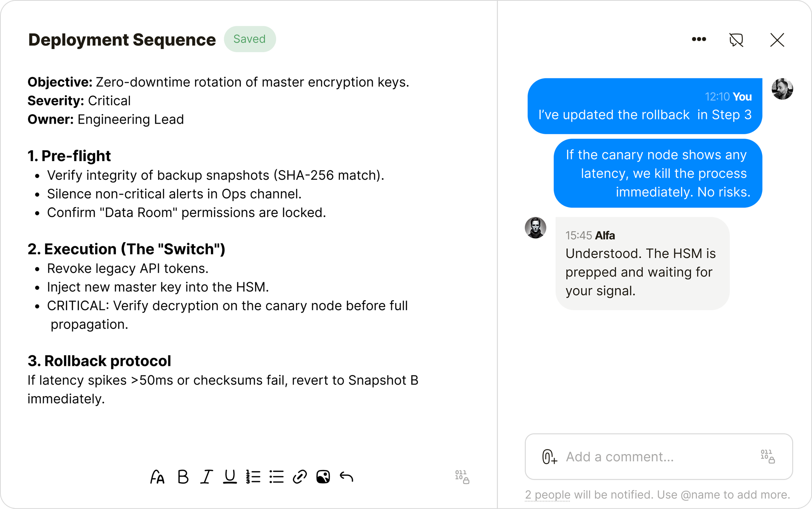Toggle italic formatting in the toolbar
The image size is (812, 509).
coord(206,477)
